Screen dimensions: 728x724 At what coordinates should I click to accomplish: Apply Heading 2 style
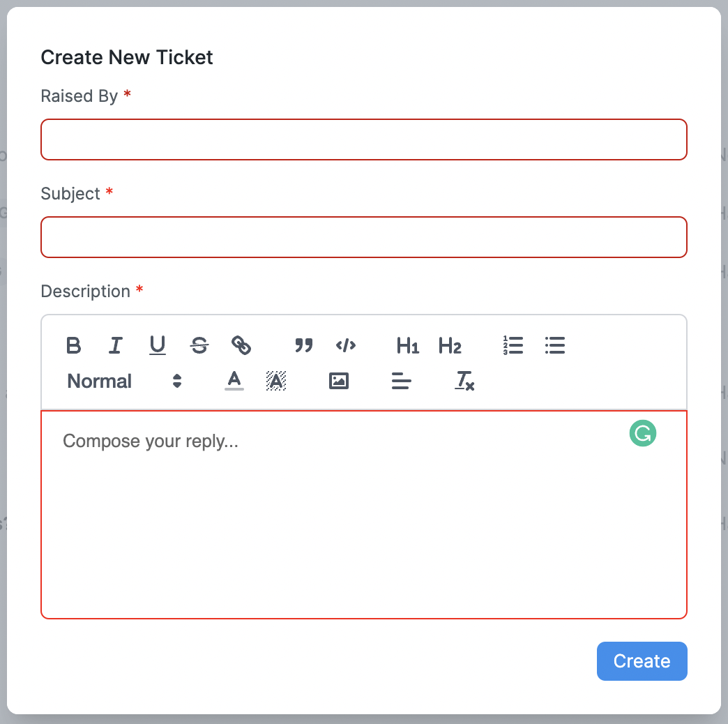click(450, 345)
